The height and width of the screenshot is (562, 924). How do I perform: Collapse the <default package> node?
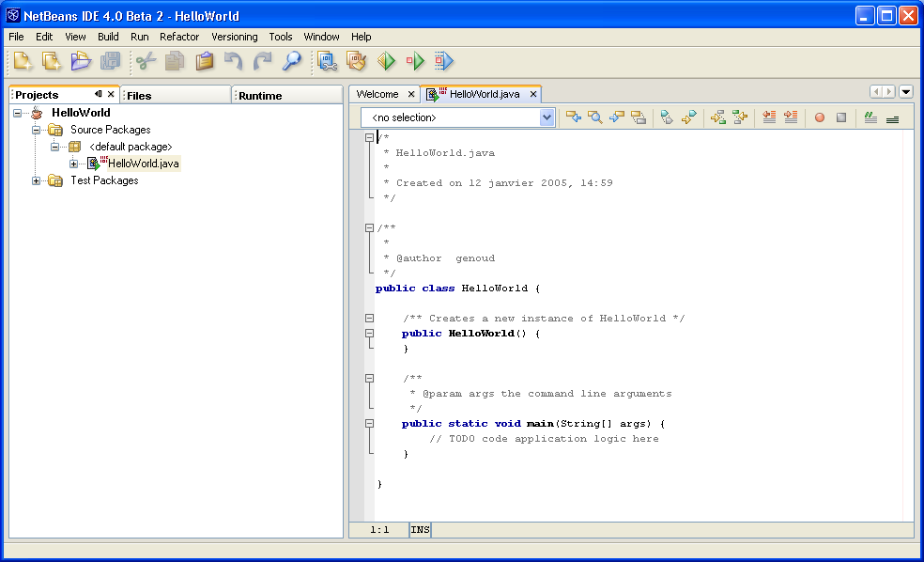click(54, 147)
